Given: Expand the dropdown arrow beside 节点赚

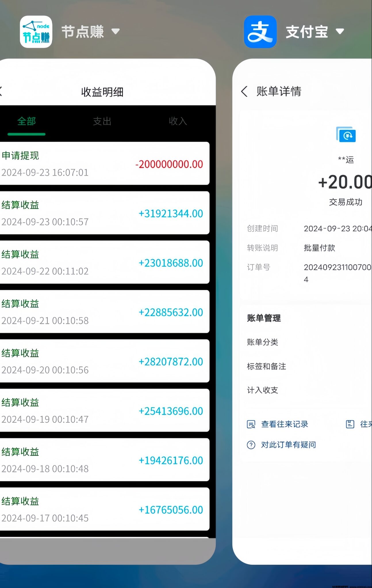Looking at the screenshot, I should click(116, 31).
